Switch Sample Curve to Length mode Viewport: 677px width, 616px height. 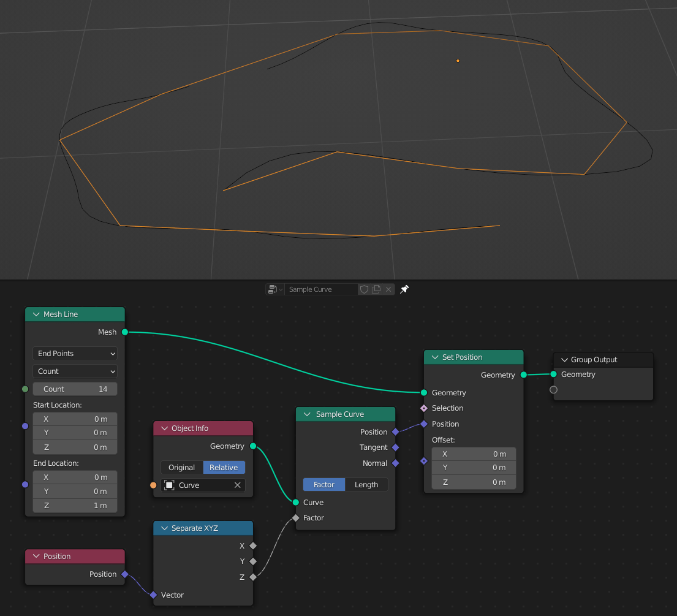click(x=366, y=484)
